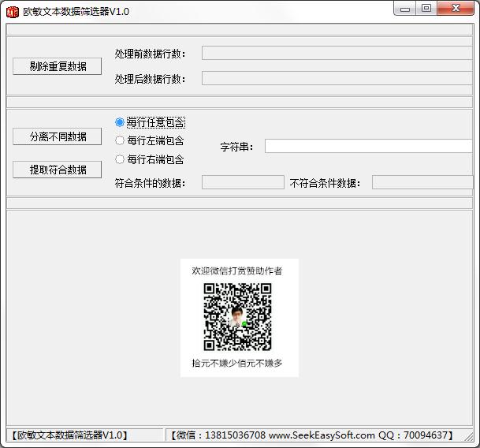Image resolution: width=480 pixels, height=448 pixels.
Task: Click the label 符合条件的数据:
Action: click(150, 183)
